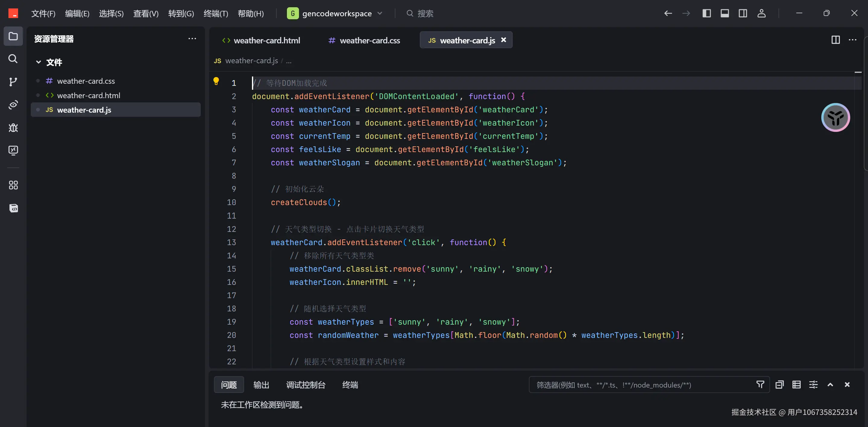The image size is (868, 427).
Task: Open the Debug bug icon view
Action: (x=13, y=128)
